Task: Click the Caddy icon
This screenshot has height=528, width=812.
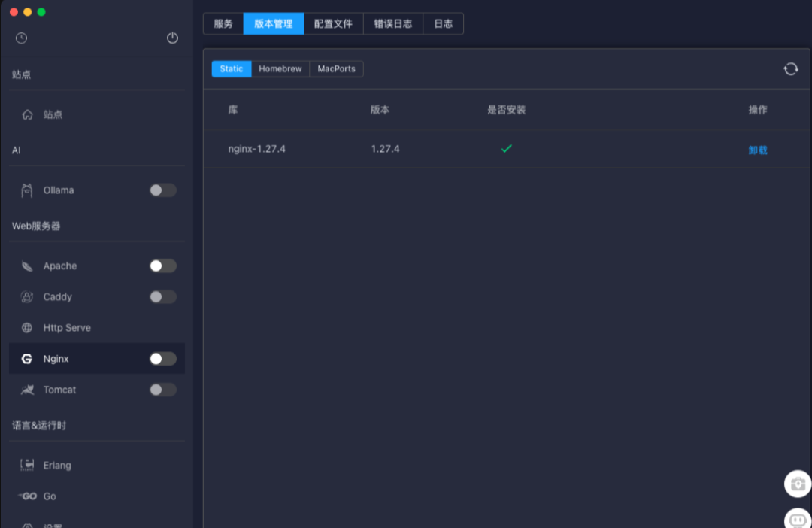Action: [x=27, y=297]
